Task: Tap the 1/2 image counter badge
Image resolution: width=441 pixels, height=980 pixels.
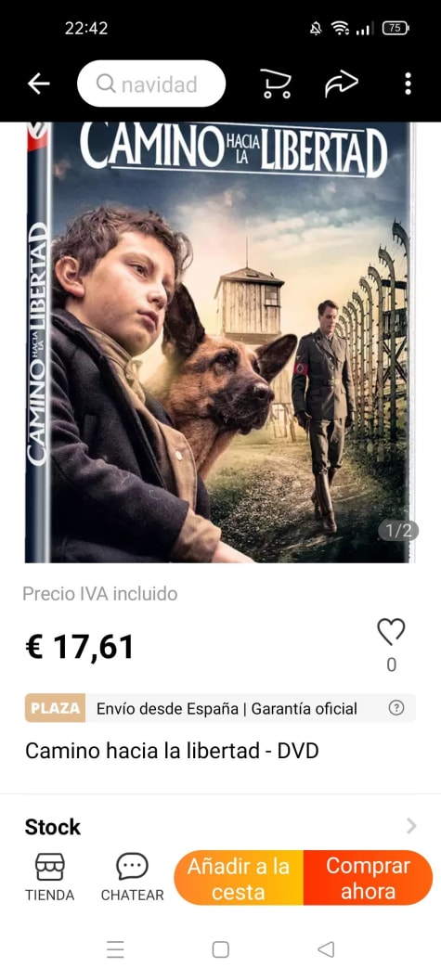Action: click(x=398, y=531)
